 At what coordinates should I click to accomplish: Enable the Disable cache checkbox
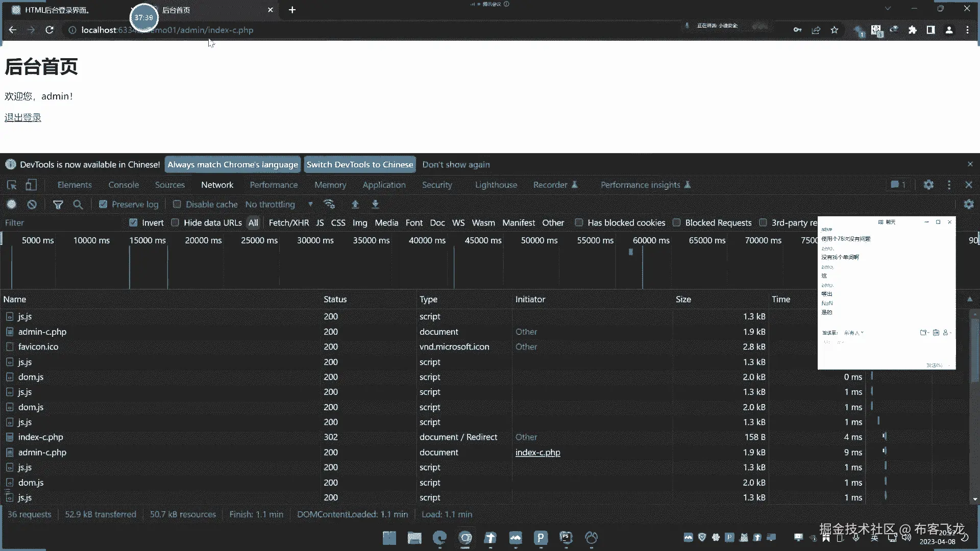(177, 205)
